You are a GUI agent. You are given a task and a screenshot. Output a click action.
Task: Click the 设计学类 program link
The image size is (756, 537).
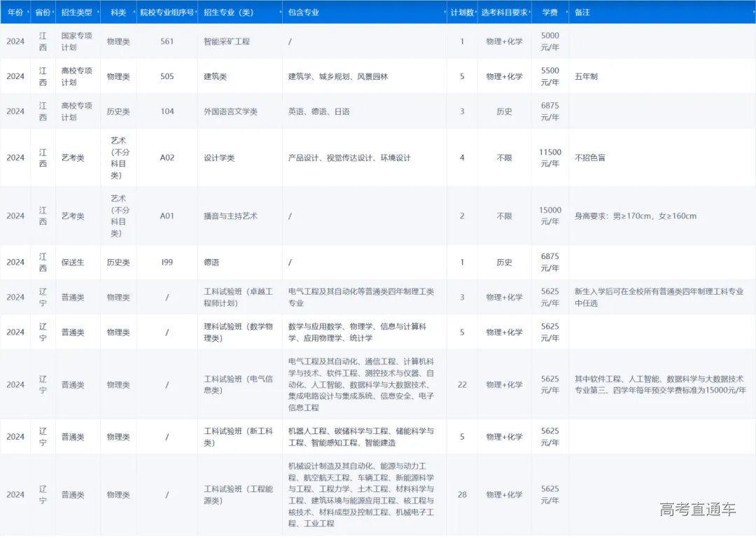click(220, 158)
